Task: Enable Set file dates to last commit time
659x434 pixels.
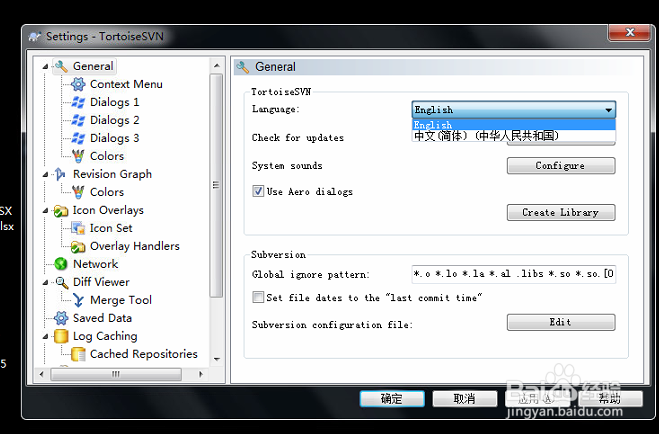Action: pyautogui.click(x=258, y=297)
